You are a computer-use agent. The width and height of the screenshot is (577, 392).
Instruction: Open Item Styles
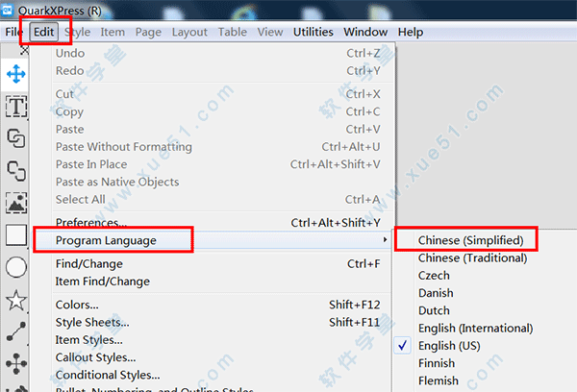coord(212,340)
